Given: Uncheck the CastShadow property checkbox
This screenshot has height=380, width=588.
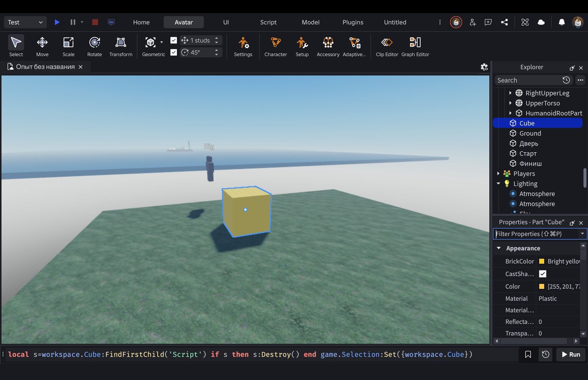Looking at the screenshot, I should [x=543, y=274].
